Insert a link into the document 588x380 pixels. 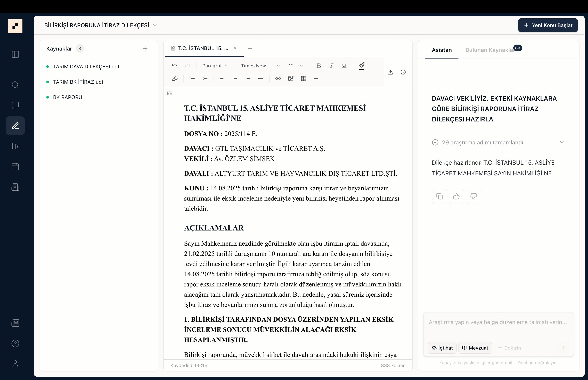pyautogui.click(x=278, y=78)
